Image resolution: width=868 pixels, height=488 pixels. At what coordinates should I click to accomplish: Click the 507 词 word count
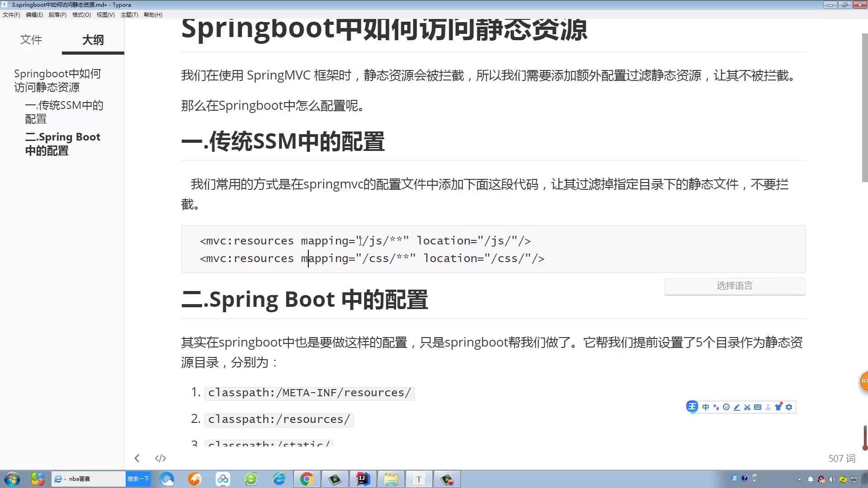tap(842, 458)
